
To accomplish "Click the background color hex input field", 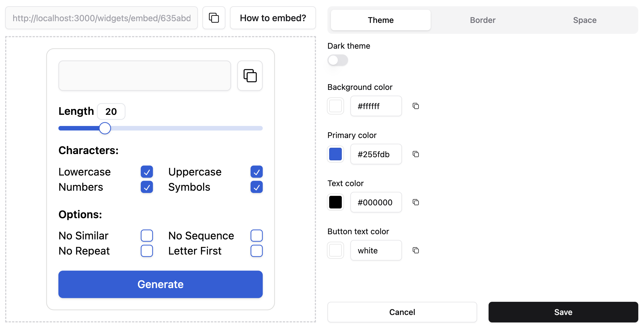I will [x=375, y=106].
